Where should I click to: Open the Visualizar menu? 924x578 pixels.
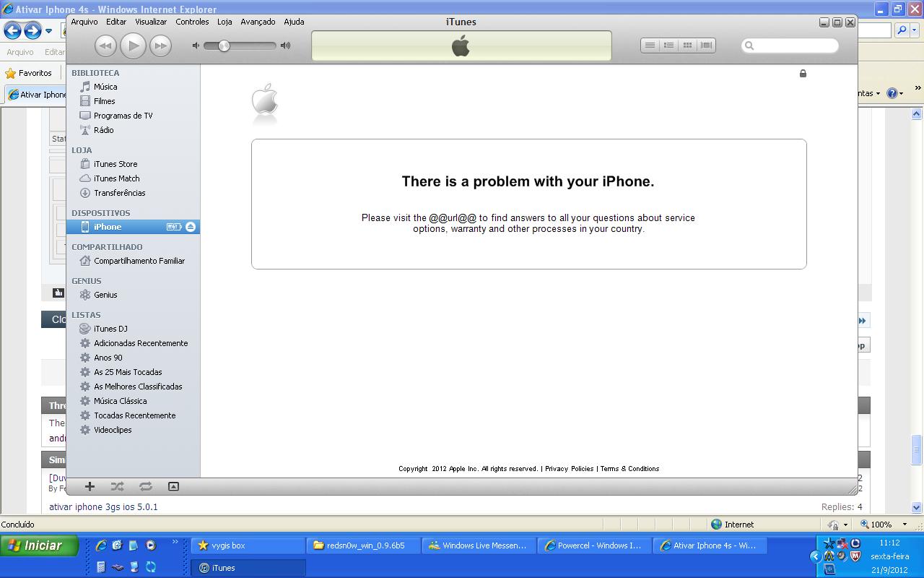point(151,22)
